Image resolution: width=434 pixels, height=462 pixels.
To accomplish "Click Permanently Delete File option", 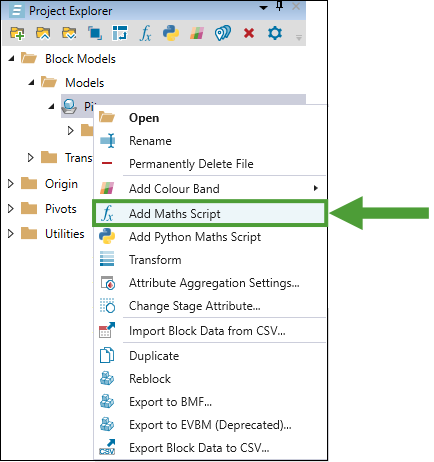I will tap(209, 164).
